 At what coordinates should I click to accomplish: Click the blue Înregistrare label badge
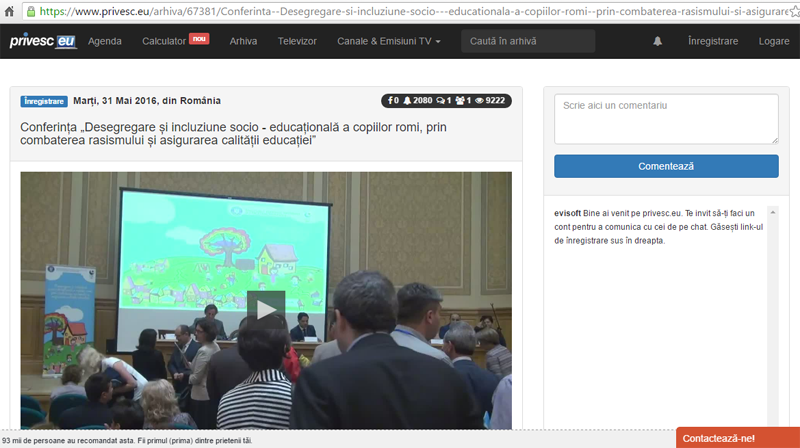[x=44, y=101]
